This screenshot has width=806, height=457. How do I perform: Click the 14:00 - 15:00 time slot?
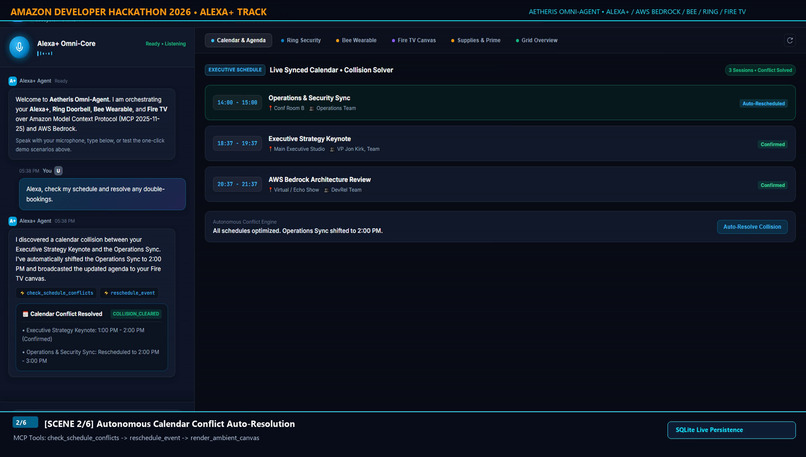click(237, 102)
